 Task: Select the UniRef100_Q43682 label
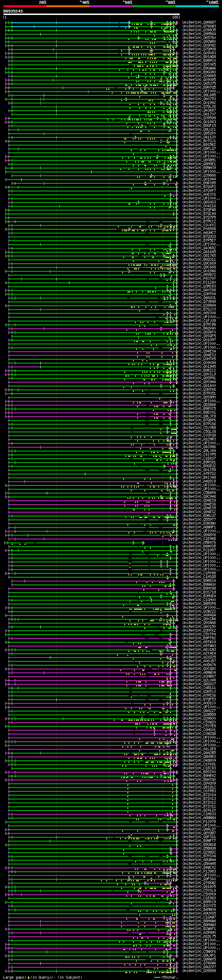click(199, 248)
